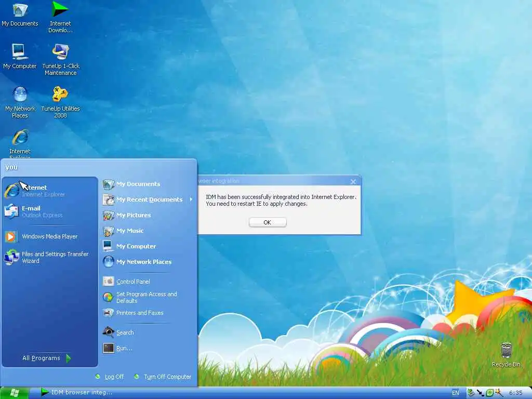Click Turn Off Computer button
Viewport: 532px width, 399px height.
click(x=163, y=377)
